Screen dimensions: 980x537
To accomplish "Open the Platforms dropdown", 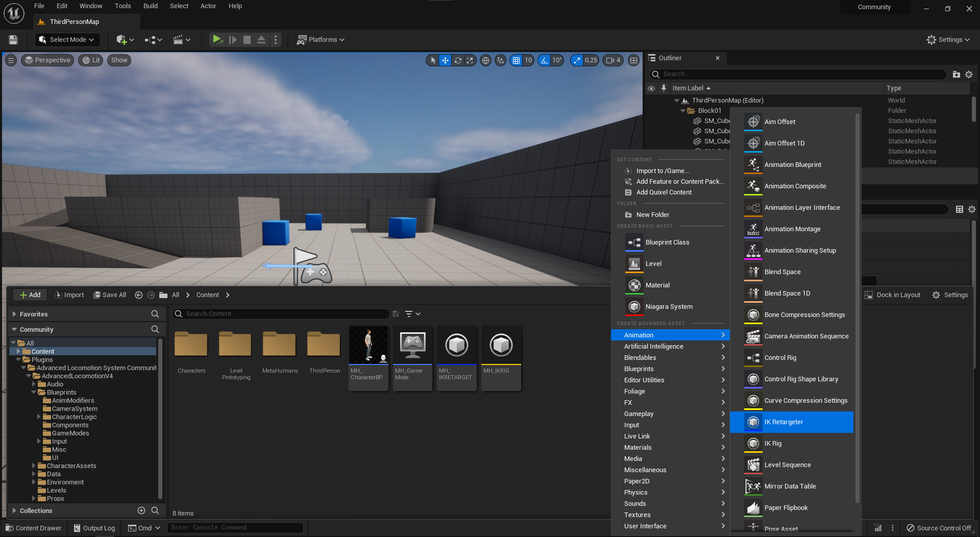I will [321, 40].
